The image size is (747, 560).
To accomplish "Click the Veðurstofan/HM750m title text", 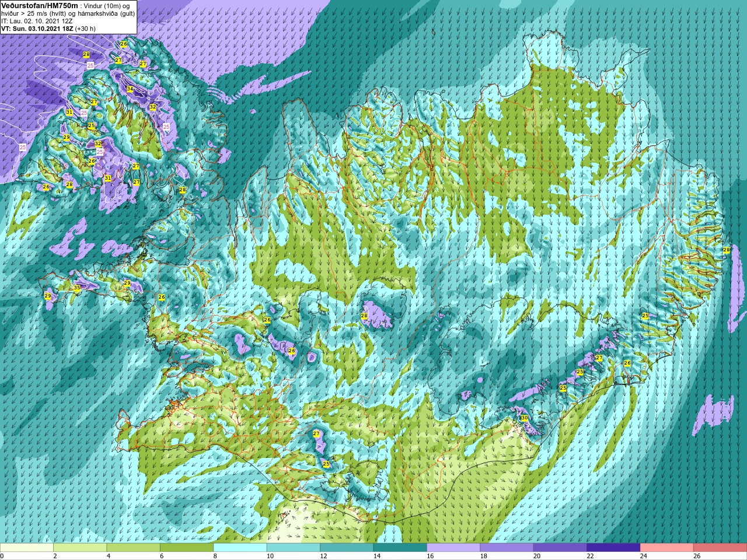I will point(40,5).
